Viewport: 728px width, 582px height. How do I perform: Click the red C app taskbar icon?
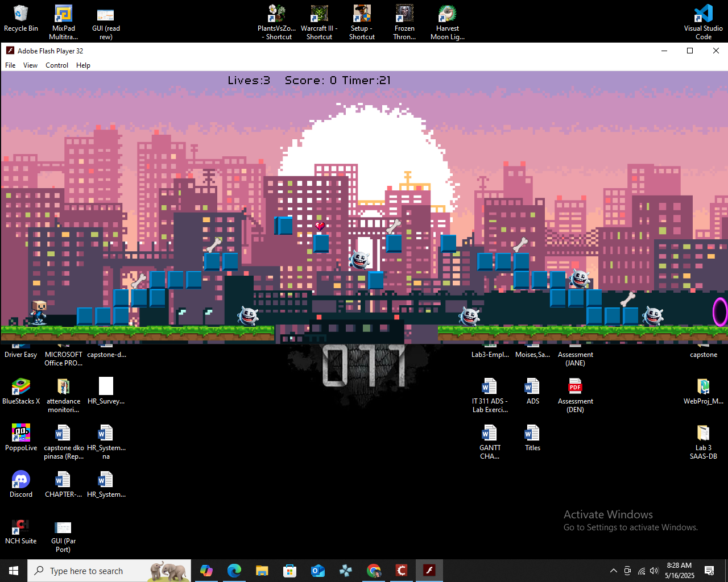coord(402,571)
